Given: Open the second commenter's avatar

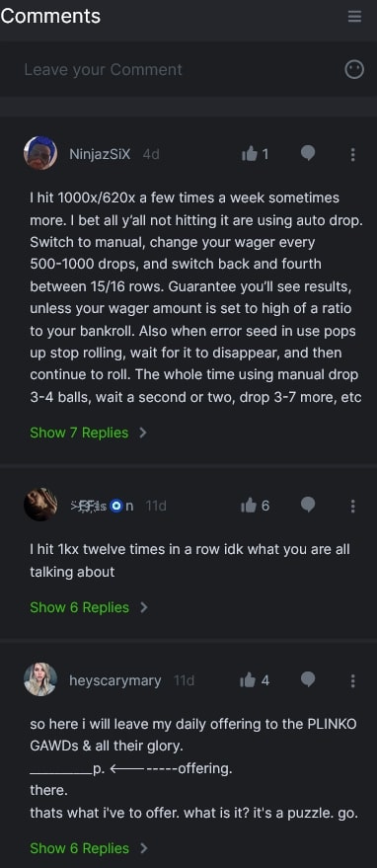Looking at the screenshot, I should click(40, 505).
